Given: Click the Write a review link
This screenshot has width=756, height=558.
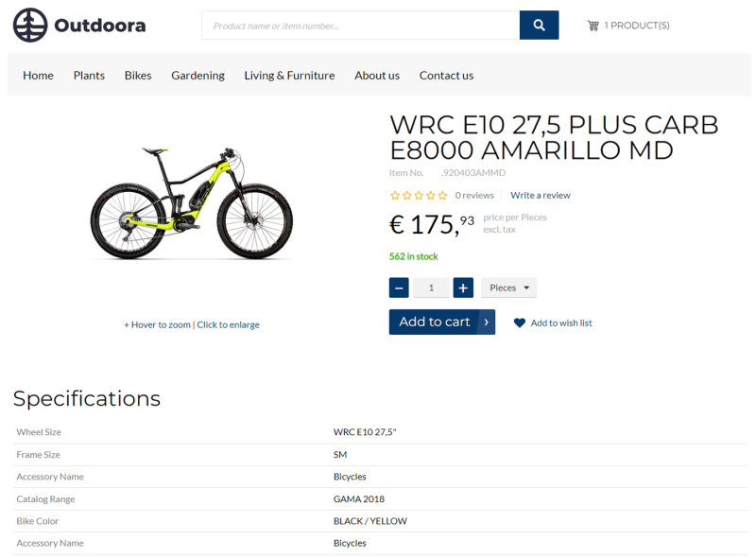Looking at the screenshot, I should (540, 195).
